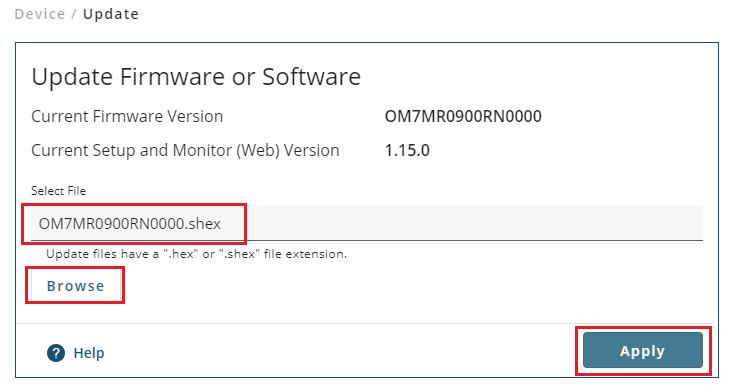Apply the selected firmware file

tap(643, 351)
